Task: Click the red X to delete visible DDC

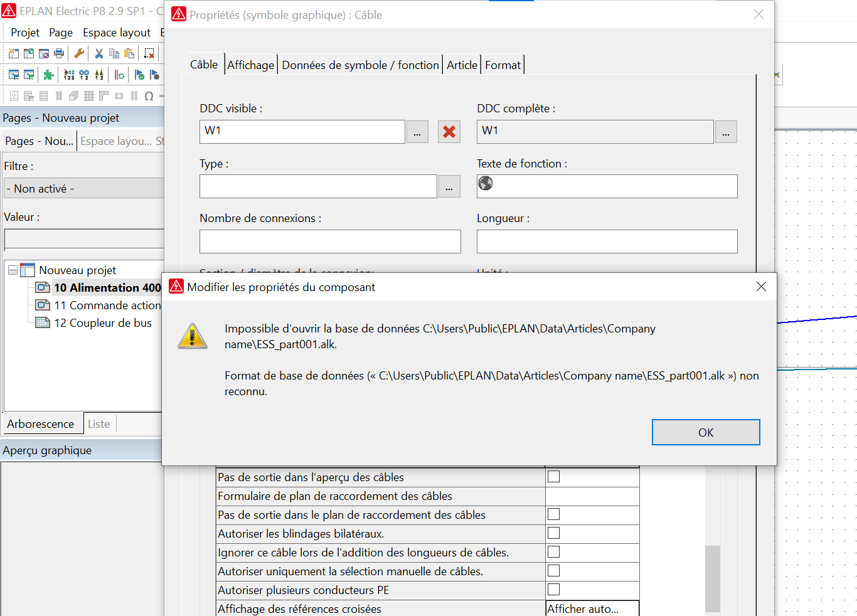Action: pyautogui.click(x=449, y=132)
